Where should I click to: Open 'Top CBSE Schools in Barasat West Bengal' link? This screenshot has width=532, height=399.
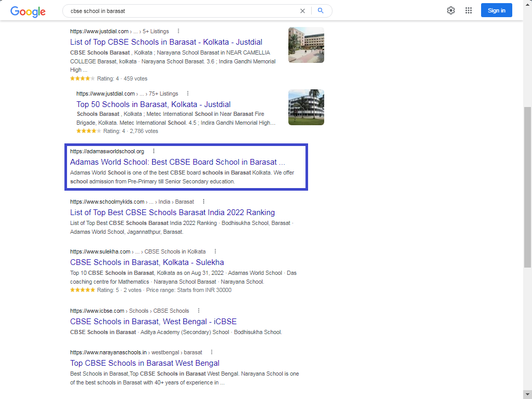coord(145,363)
